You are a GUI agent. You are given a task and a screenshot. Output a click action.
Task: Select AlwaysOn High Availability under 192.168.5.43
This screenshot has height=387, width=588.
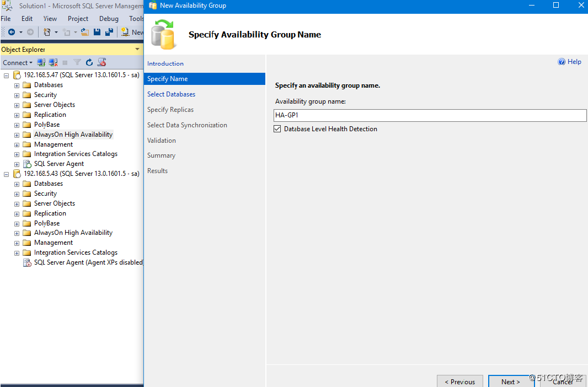pos(73,233)
